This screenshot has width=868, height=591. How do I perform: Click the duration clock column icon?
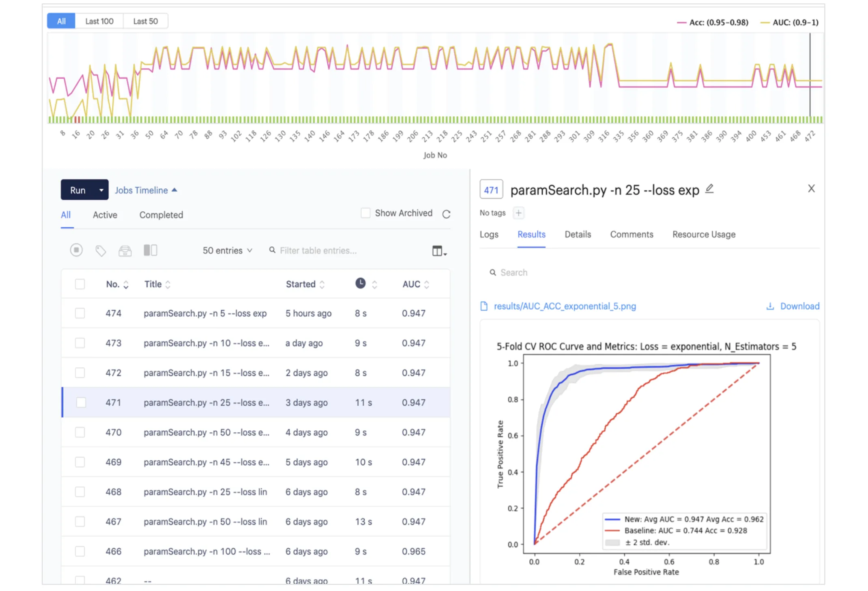pyautogui.click(x=360, y=283)
